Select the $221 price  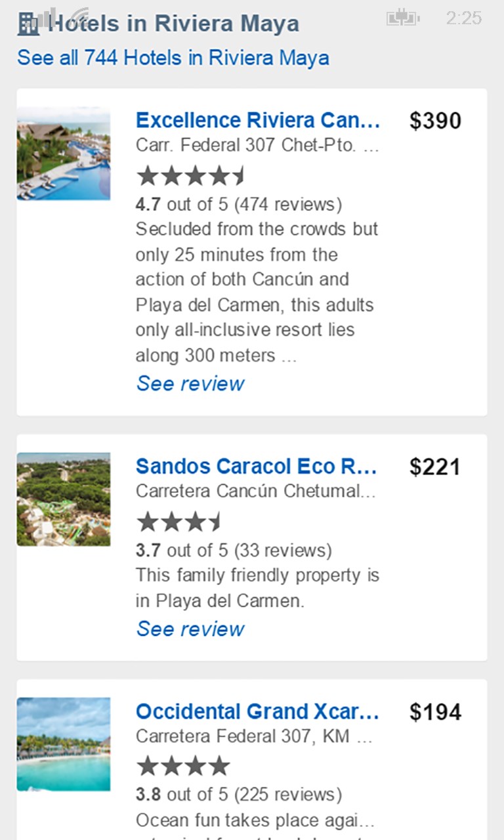click(x=435, y=467)
